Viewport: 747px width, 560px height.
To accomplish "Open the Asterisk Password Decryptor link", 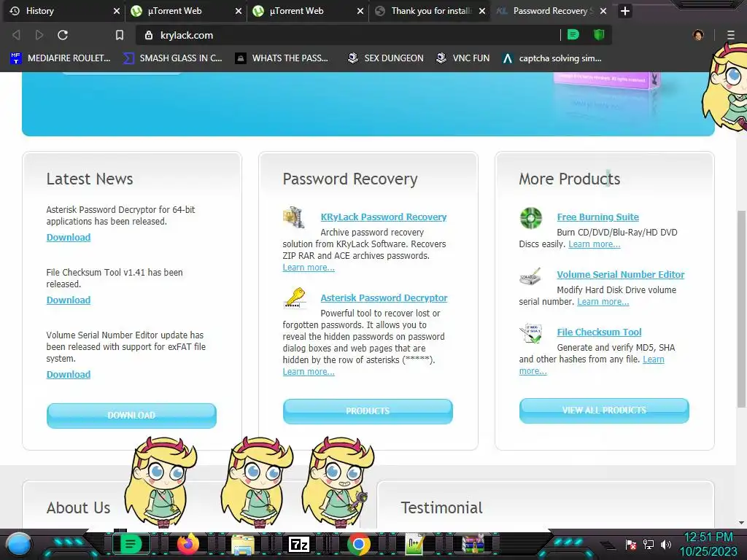I will (x=384, y=298).
